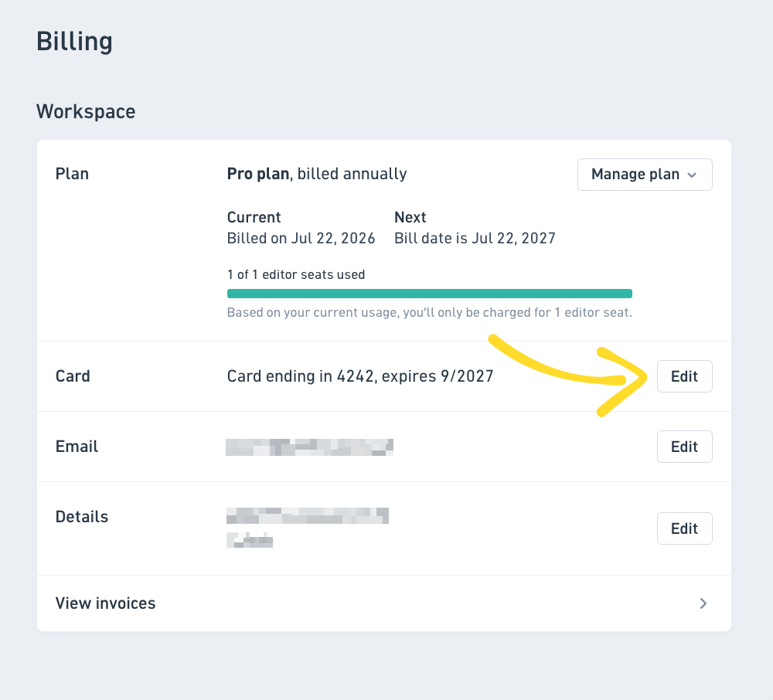Click the Pro plan billed annually text
This screenshot has height=700, width=773.
click(x=317, y=174)
